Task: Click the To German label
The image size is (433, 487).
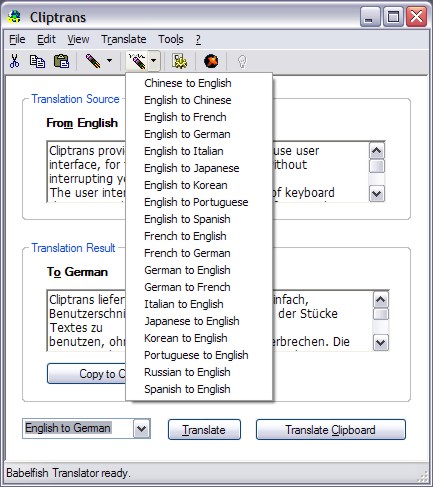Action: click(77, 272)
